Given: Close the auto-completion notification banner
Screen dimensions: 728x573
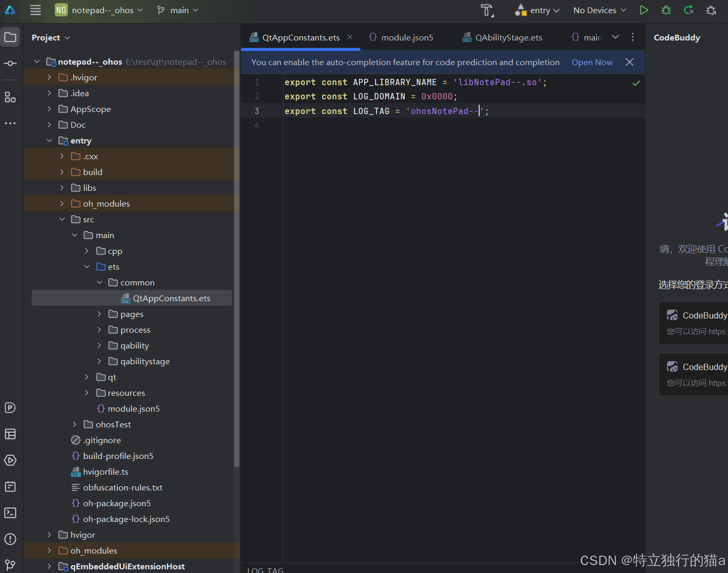Looking at the screenshot, I should click(630, 62).
